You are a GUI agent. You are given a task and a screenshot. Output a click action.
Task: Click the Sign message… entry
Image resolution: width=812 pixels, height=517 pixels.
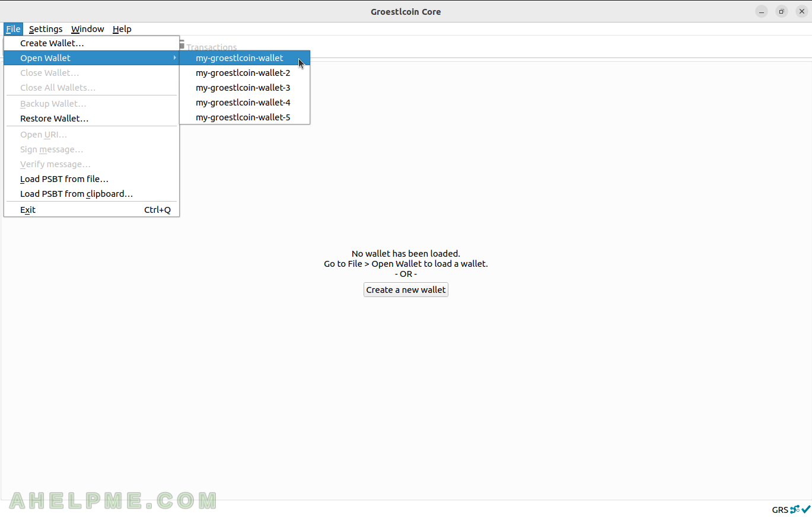click(91, 149)
